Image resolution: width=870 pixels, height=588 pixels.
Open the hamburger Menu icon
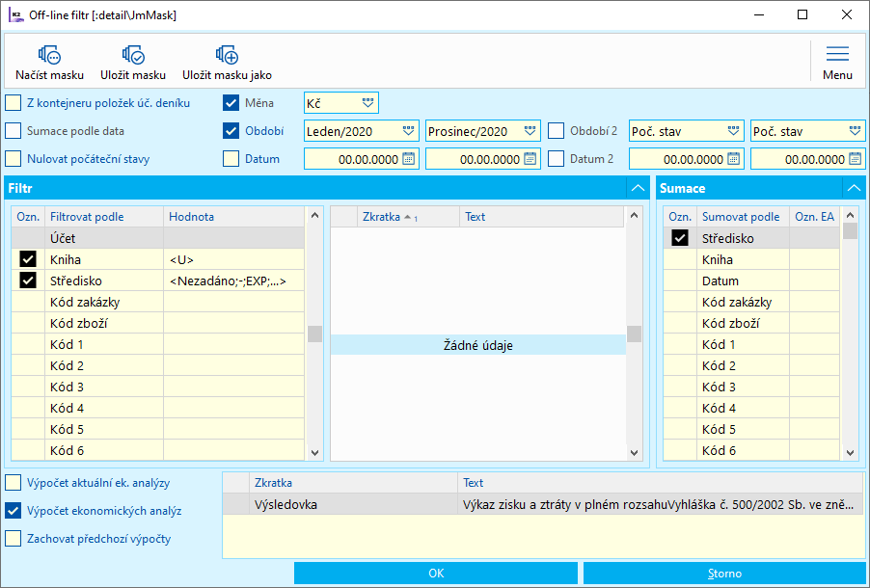click(x=837, y=56)
